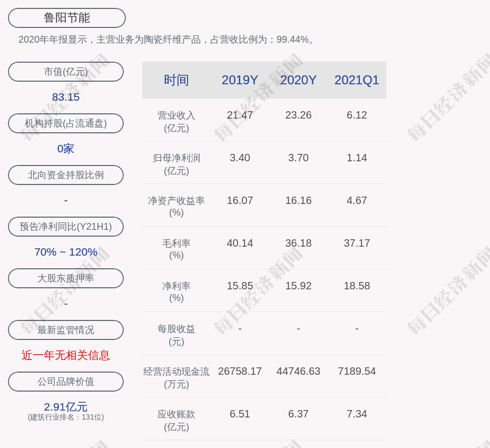Select the 2020Y column header
This screenshot has height=448, width=490.
point(298,80)
